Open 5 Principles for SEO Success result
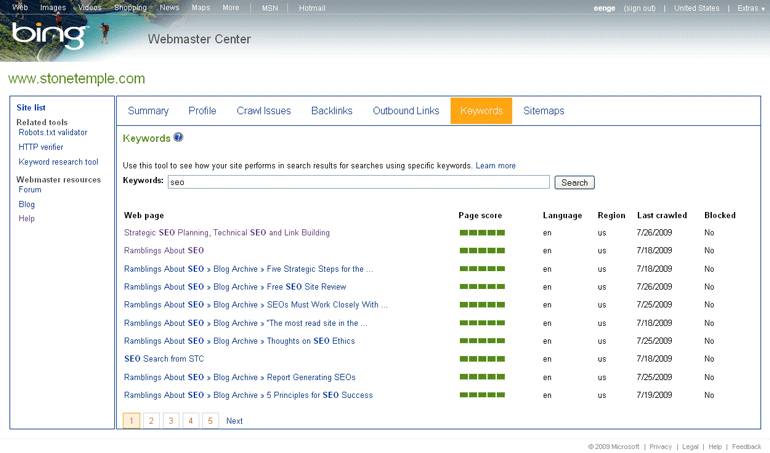The image size is (770, 453). (248, 395)
